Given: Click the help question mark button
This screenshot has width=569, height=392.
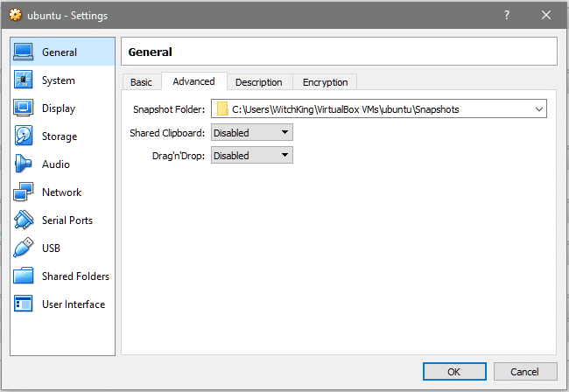Looking at the screenshot, I should coord(507,15).
